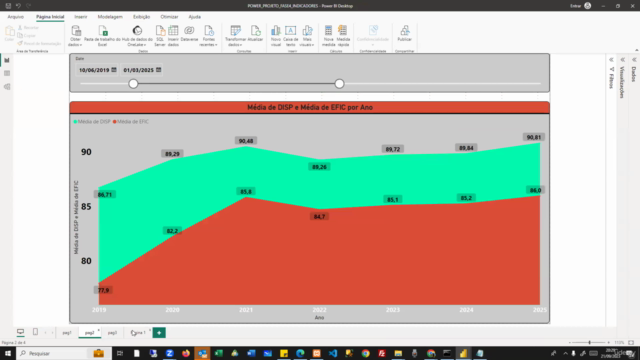Click the 90,48 data label
Image resolution: width=640 pixels, height=360 pixels.
coord(246,141)
